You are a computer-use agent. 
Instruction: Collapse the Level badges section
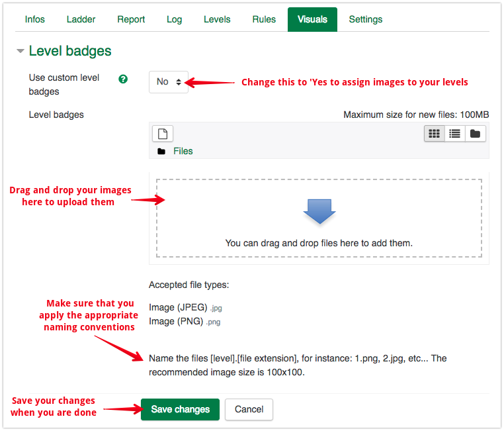(21, 51)
